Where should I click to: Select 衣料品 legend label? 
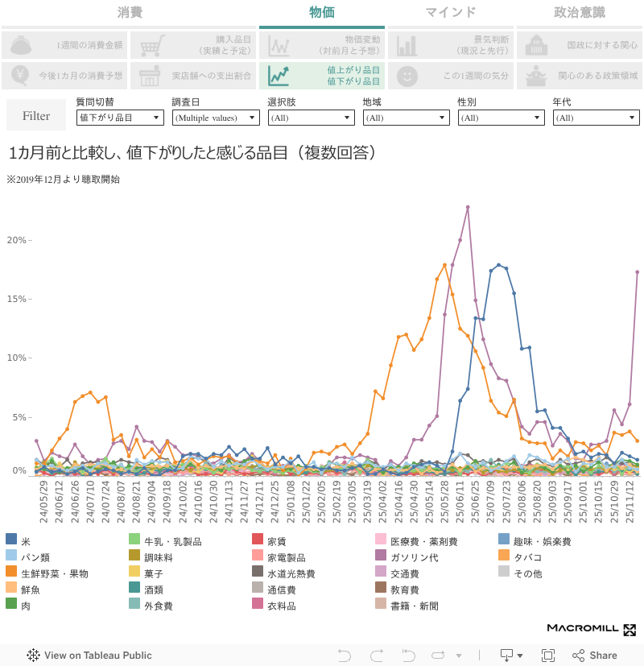point(282,606)
